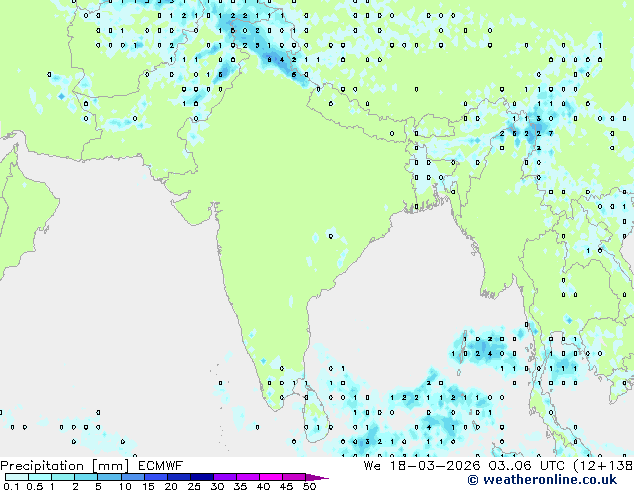The height and width of the screenshot is (490, 634).
Task: Open the weatheronline.co.uk link
Action: click(542, 480)
